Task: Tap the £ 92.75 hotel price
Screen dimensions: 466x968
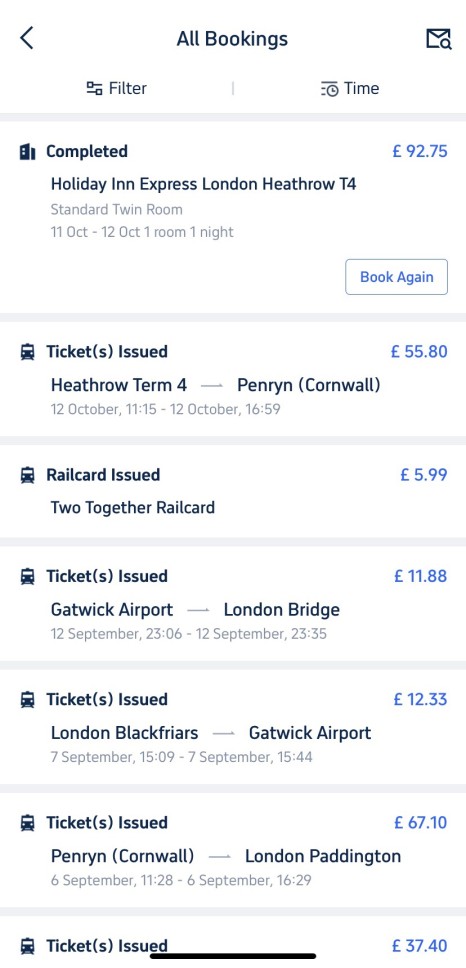Action: click(x=420, y=152)
